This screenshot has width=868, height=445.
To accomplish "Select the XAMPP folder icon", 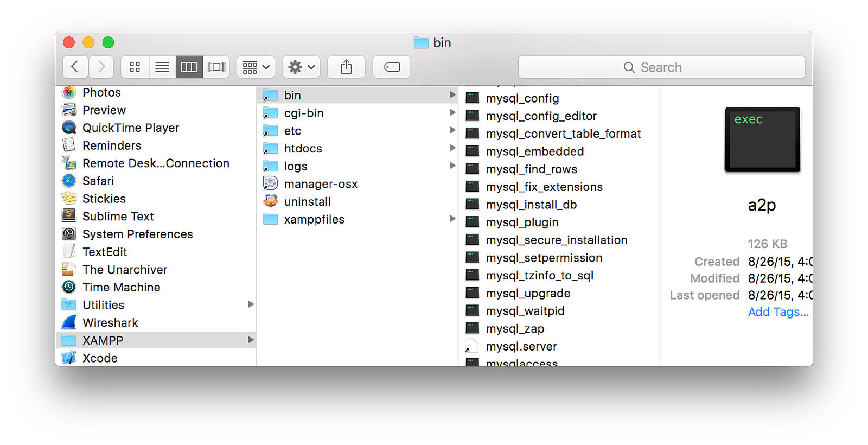I will (69, 340).
